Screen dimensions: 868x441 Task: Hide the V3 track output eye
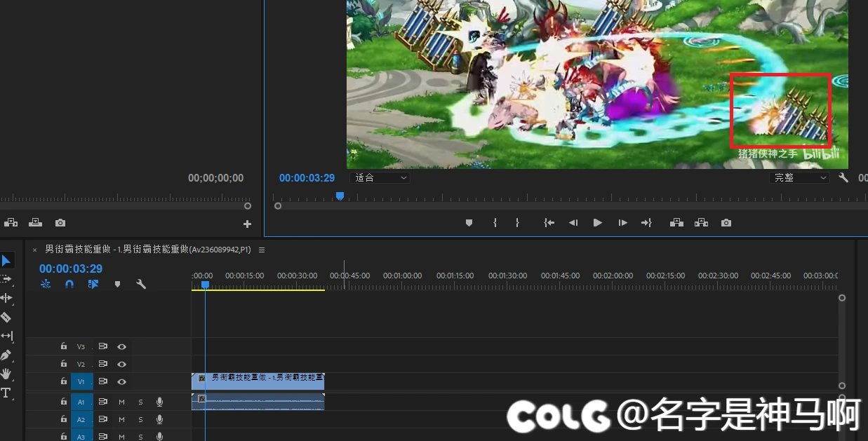(121, 346)
